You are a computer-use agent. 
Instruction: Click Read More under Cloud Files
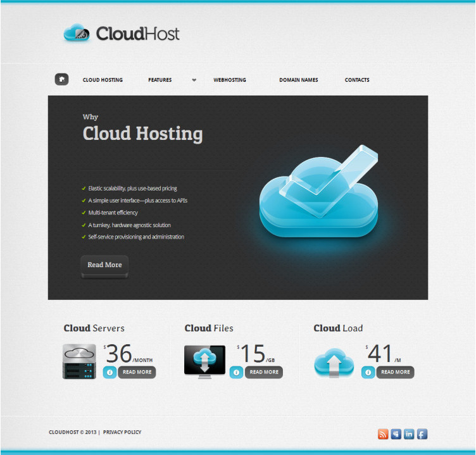coord(264,372)
